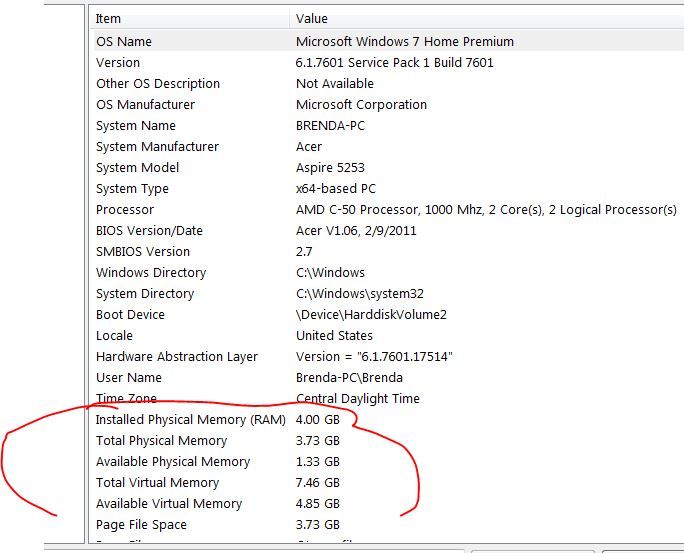This screenshot has height=553, width=684.
Task: Select the System Type row
Action: [x=132, y=189]
